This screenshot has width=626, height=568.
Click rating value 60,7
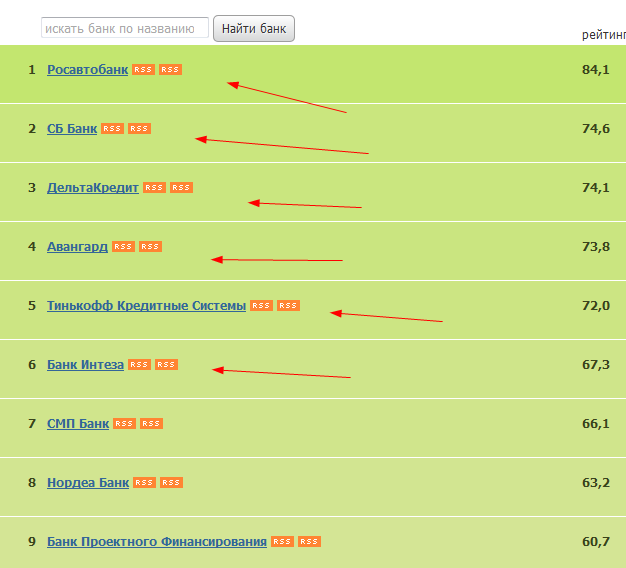[x=596, y=542]
